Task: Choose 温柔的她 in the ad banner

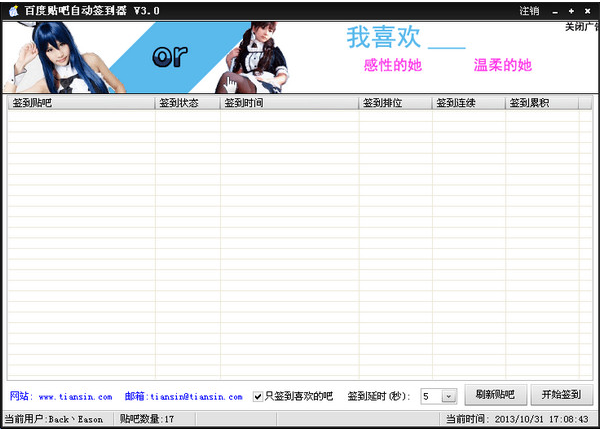Action: click(502, 66)
